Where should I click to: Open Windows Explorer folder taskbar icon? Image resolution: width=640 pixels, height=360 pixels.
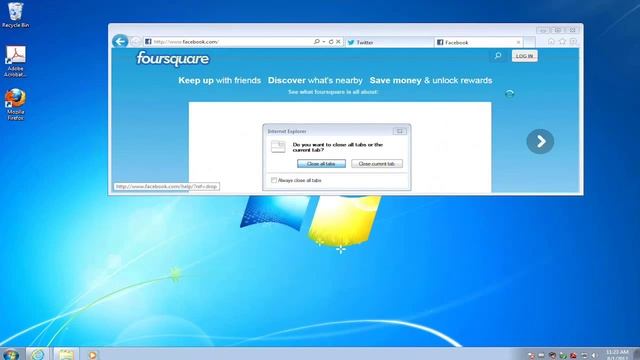65,354
